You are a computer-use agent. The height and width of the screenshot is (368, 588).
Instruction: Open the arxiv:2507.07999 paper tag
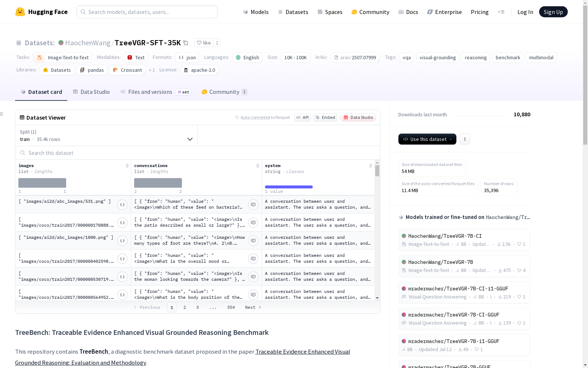tap(355, 57)
